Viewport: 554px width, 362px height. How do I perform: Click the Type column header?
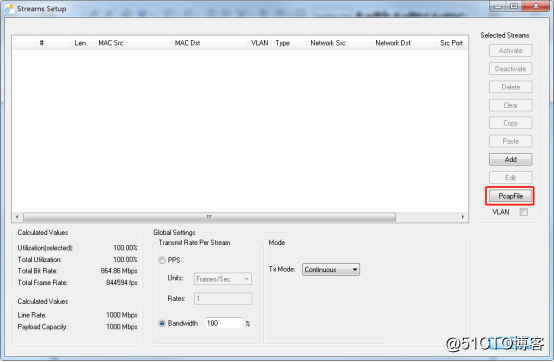click(289, 43)
